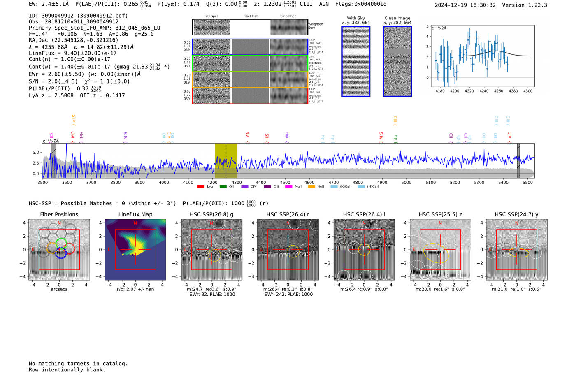Click "No matching targets in catalog."
This screenshot has height=392, width=576.
[x=78, y=364]
